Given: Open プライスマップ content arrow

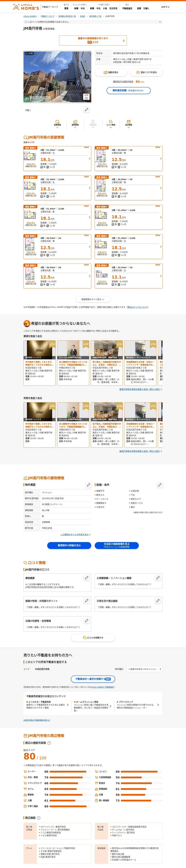Looking at the screenshot, I should [x=158, y=705].
